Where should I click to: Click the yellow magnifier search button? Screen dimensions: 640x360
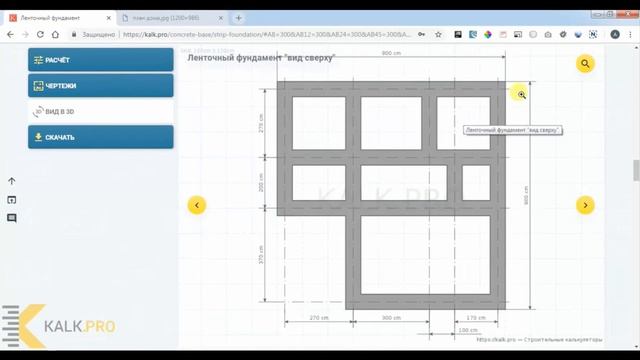585,64
